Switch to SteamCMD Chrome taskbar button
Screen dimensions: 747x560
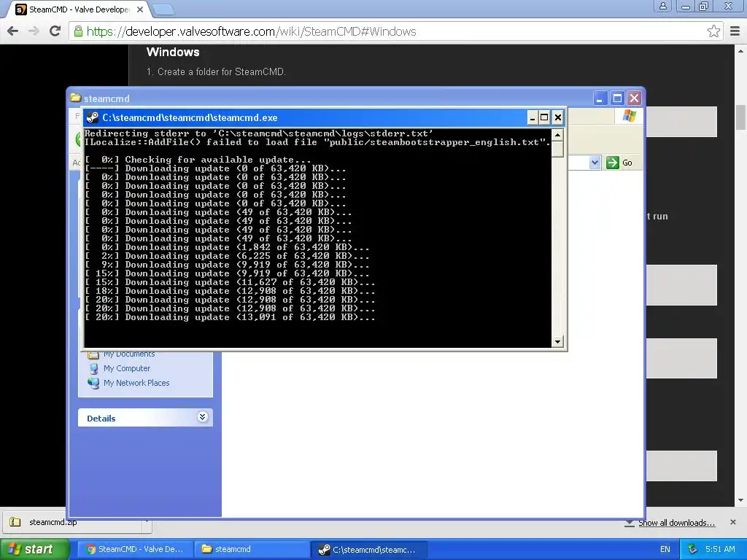[135, 549]
